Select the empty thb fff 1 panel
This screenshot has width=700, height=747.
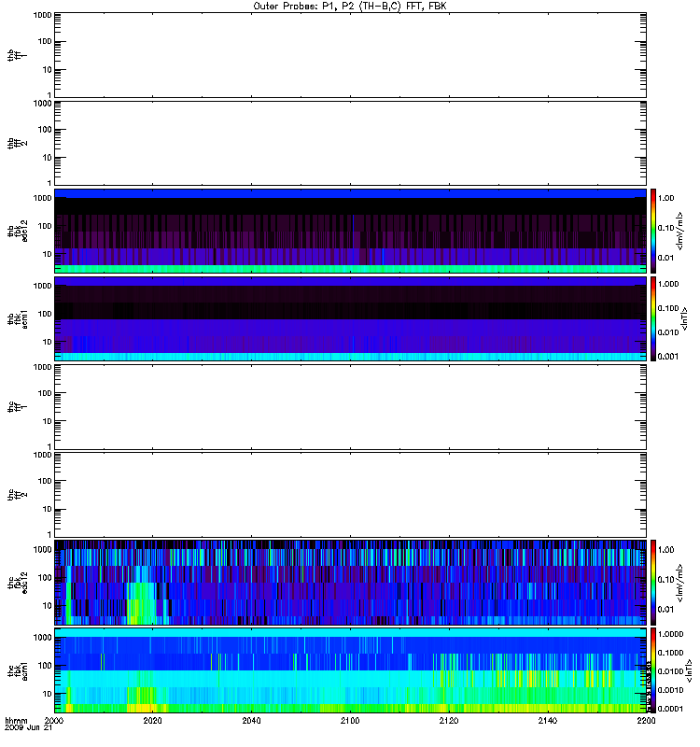point(350,54)
